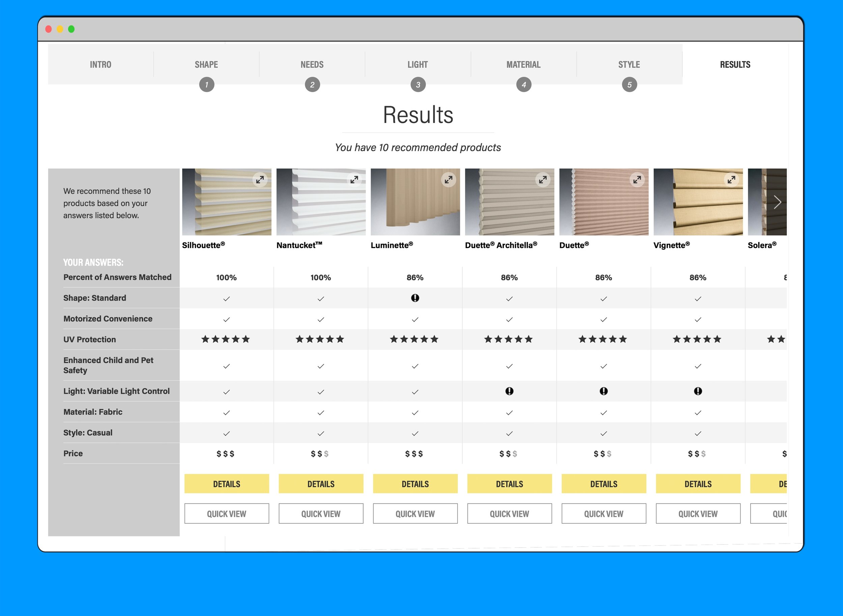Open Details for Vignette
The height and width of the screenshot is (616, 843).
click(698, 484)
